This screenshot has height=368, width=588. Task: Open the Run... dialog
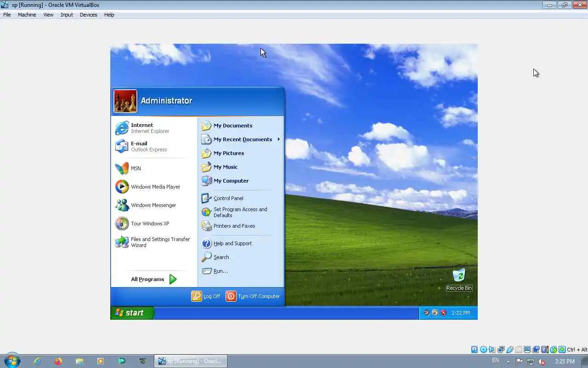coord(241,271)
